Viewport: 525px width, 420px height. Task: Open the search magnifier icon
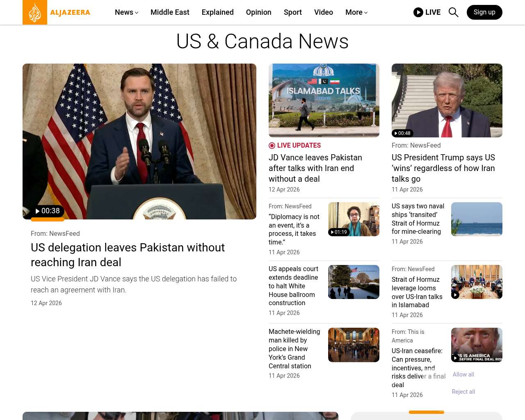click(453, 12)
